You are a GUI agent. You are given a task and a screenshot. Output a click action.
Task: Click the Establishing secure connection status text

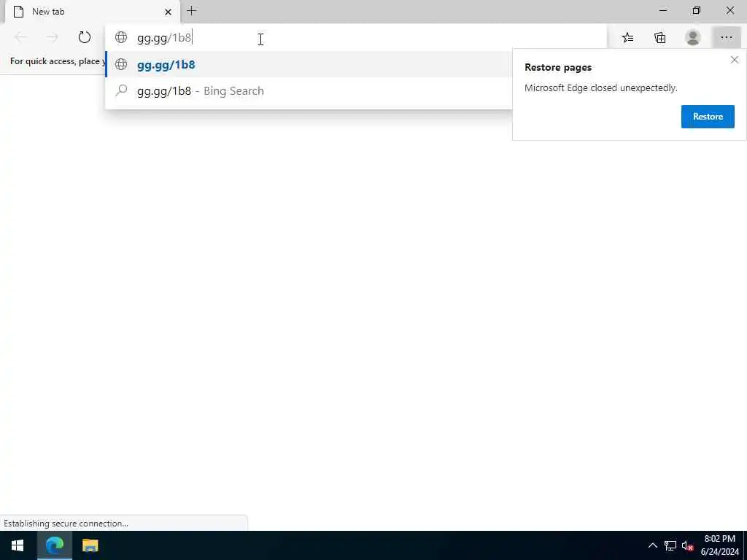point(66,524)
